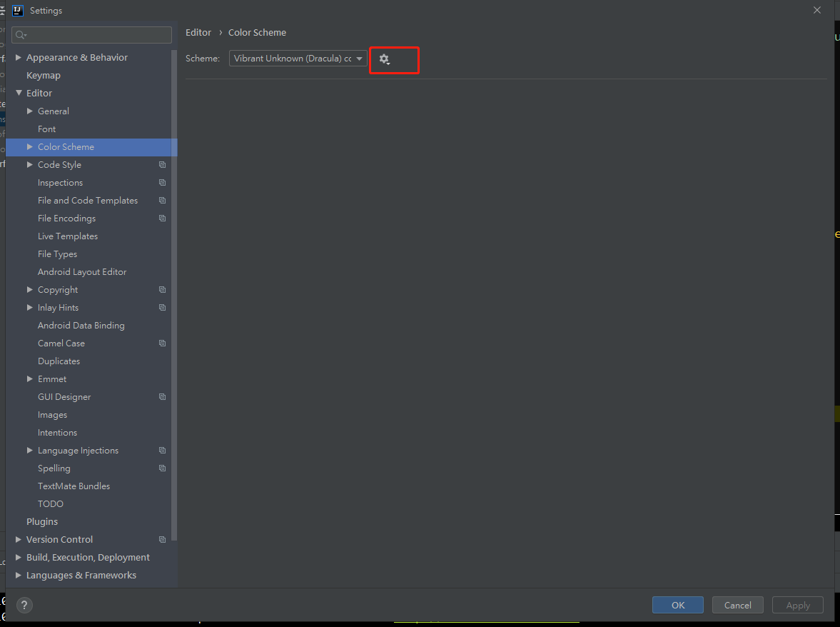Click the icon next to Version Control
The height and width of the screenshot is (627, 840).
163,539
